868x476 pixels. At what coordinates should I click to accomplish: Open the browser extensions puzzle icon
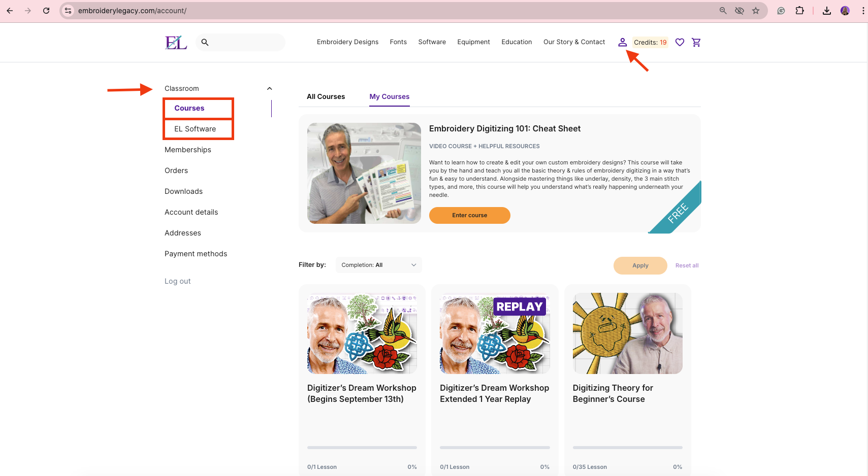pos(800,11)
